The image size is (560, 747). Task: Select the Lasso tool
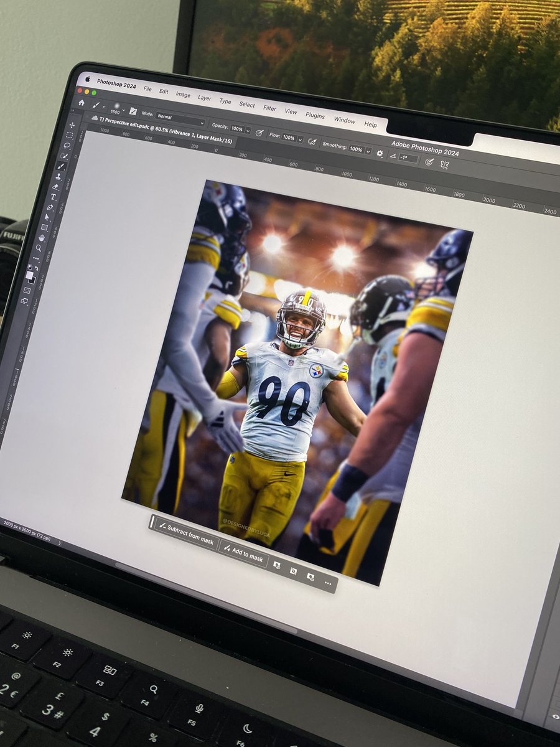(67, 145)
